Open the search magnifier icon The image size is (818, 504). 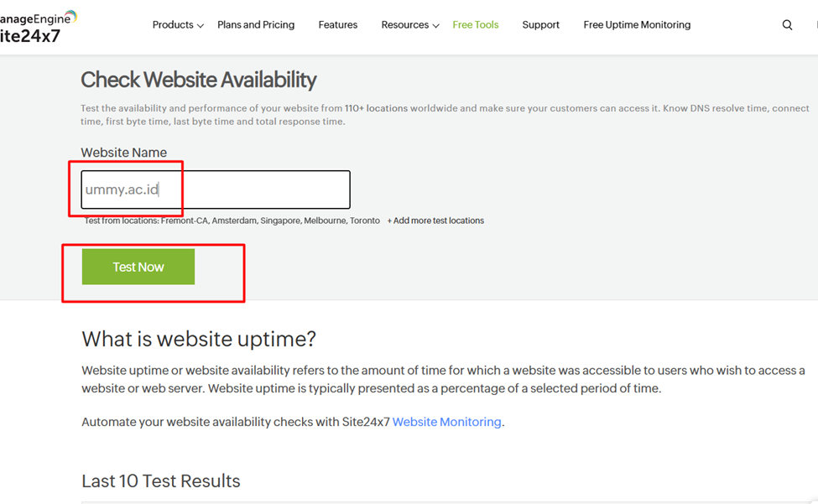(x=787, y=25)
